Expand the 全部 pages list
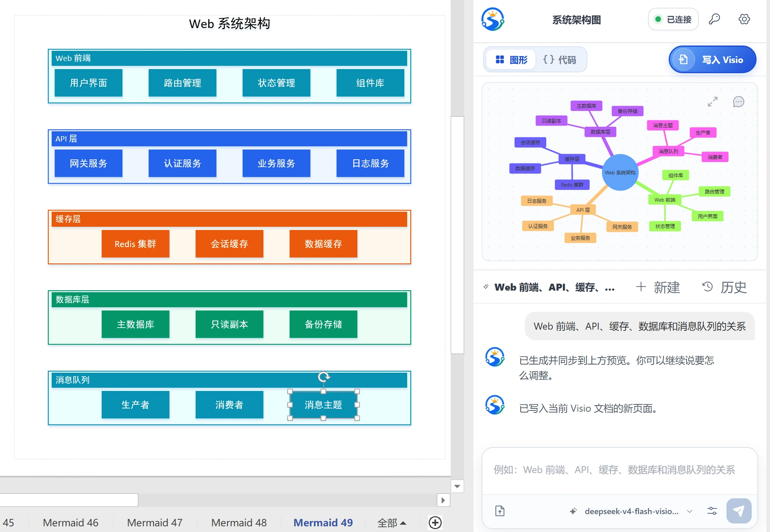 (392, 523)
